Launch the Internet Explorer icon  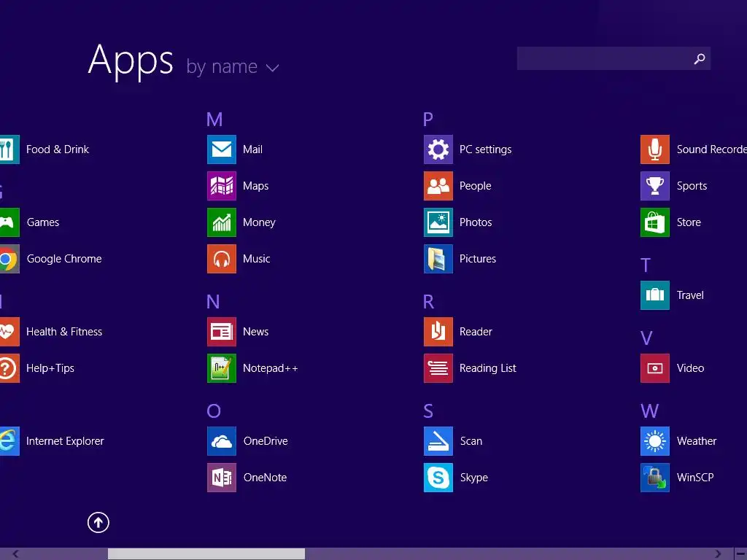9,441
